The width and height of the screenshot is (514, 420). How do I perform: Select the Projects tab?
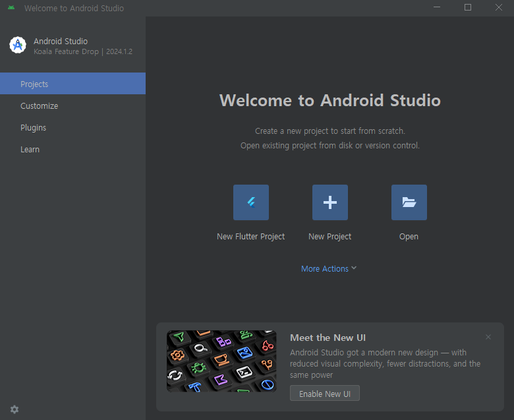(72, 84)
